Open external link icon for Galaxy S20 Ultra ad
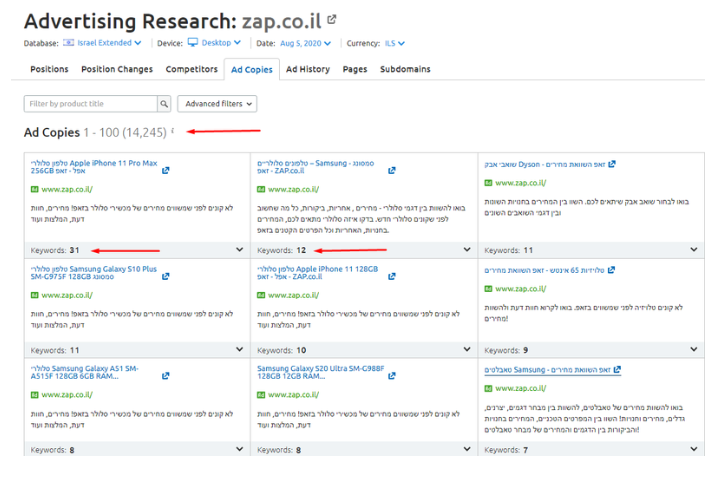The width and height of the screenshot is (726, 478). 392,376
